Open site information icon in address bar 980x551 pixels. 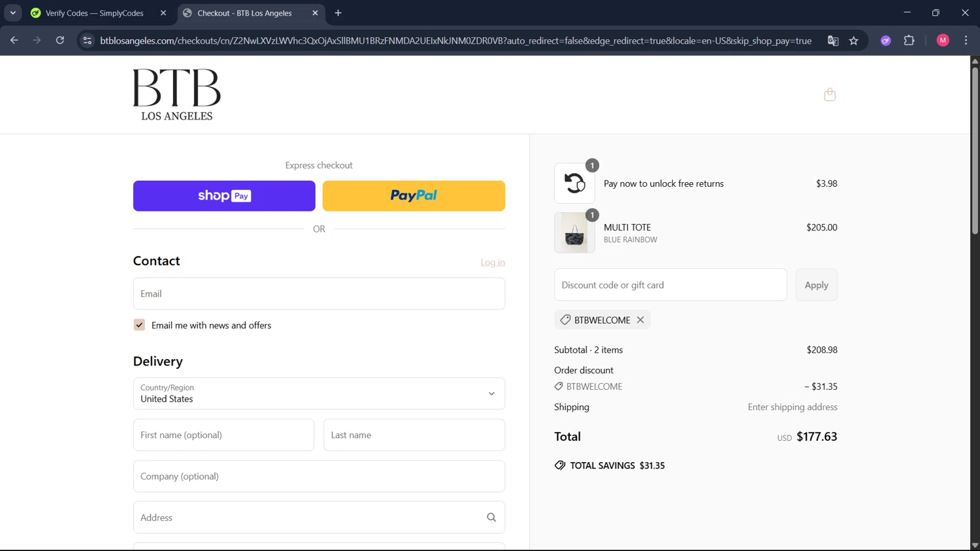(x=87, y=40)
